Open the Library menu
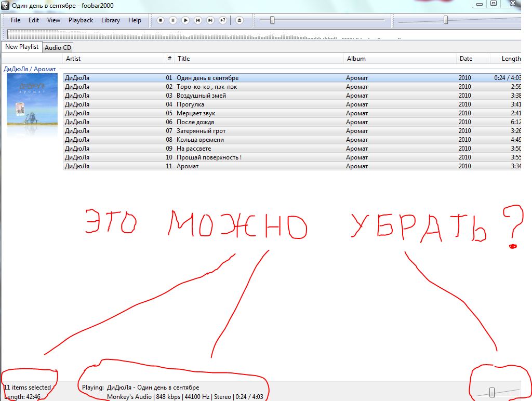Viewport: 532px width, 401px height. click(111, 20)
